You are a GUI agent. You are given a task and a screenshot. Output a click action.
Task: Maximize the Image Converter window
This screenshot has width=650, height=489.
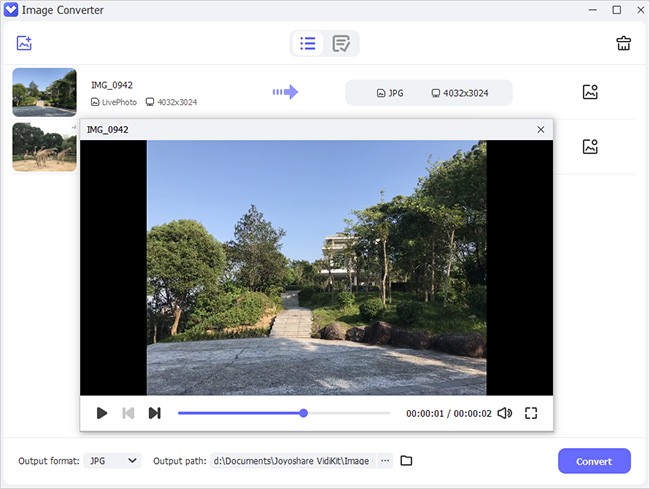tap(617, 10)
